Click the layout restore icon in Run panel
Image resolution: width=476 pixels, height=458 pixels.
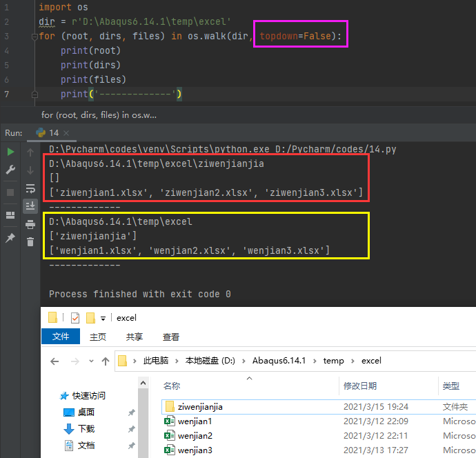click(10, 215)
